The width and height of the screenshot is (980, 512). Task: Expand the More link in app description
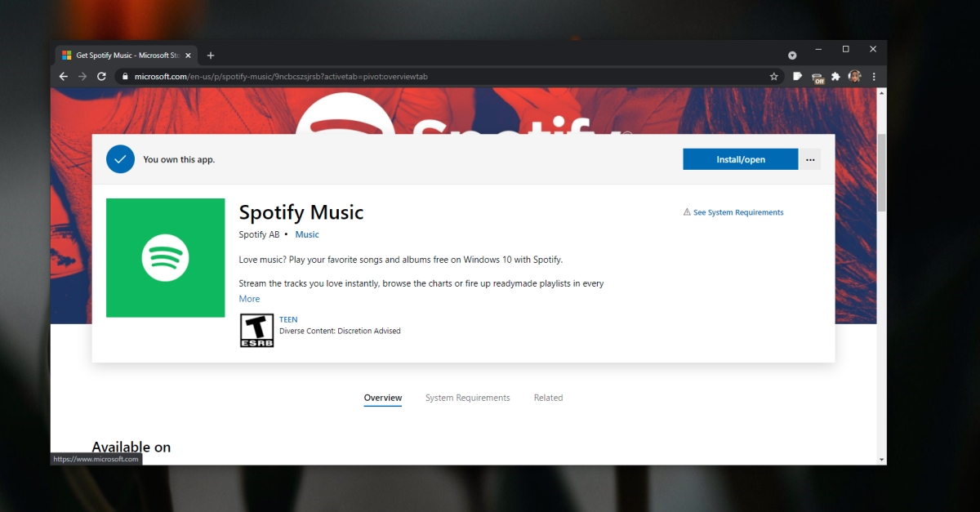point(249,298)
